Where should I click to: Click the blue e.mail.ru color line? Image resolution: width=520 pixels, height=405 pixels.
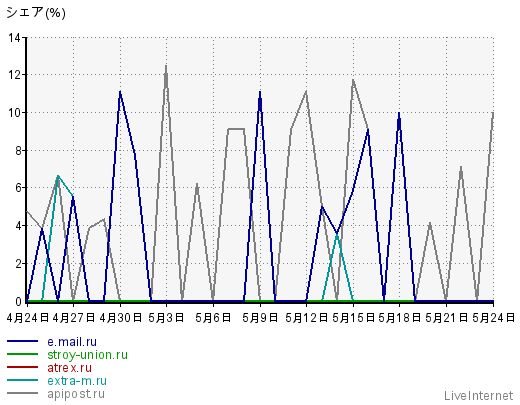tap(23, 341)
